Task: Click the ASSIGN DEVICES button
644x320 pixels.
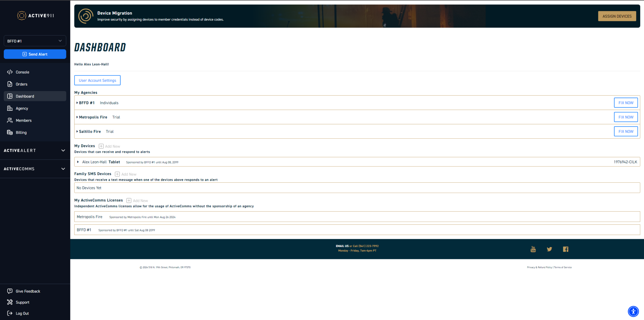Action: click(617, 16)
